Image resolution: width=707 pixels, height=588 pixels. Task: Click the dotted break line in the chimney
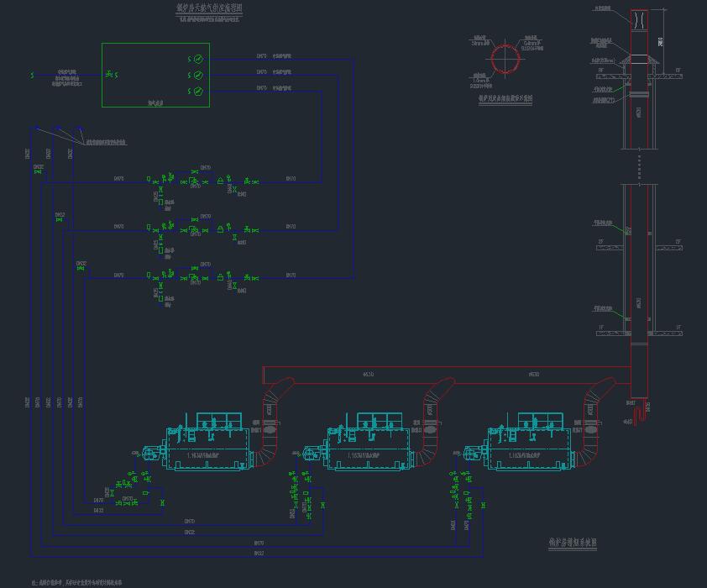[x=640, y=165]
